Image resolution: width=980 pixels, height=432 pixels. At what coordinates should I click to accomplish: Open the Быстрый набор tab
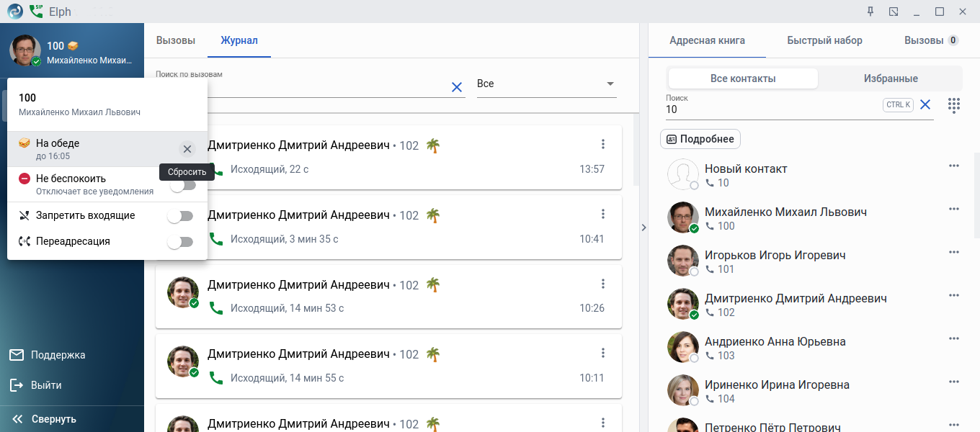(x=824, y=40)
